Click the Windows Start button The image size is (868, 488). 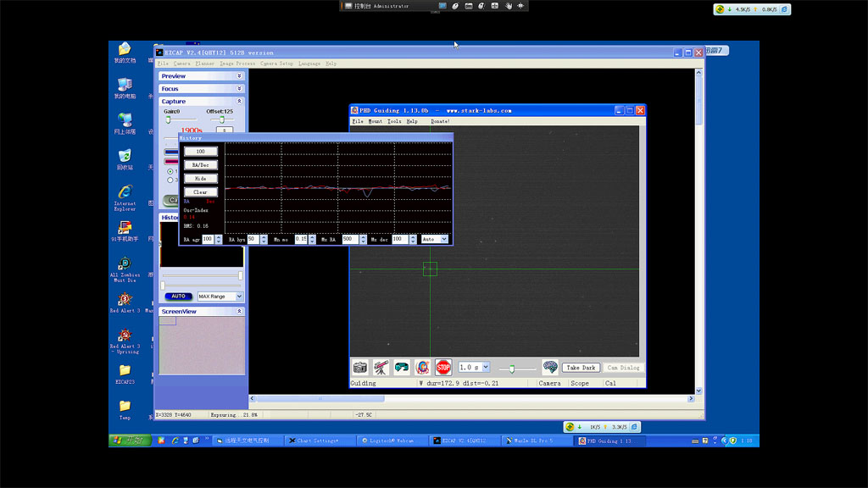130,441
